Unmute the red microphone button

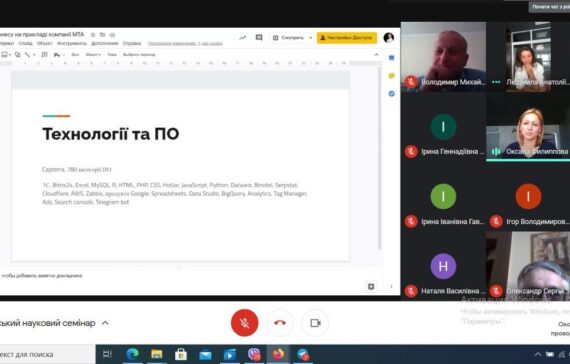pos(245,323)
